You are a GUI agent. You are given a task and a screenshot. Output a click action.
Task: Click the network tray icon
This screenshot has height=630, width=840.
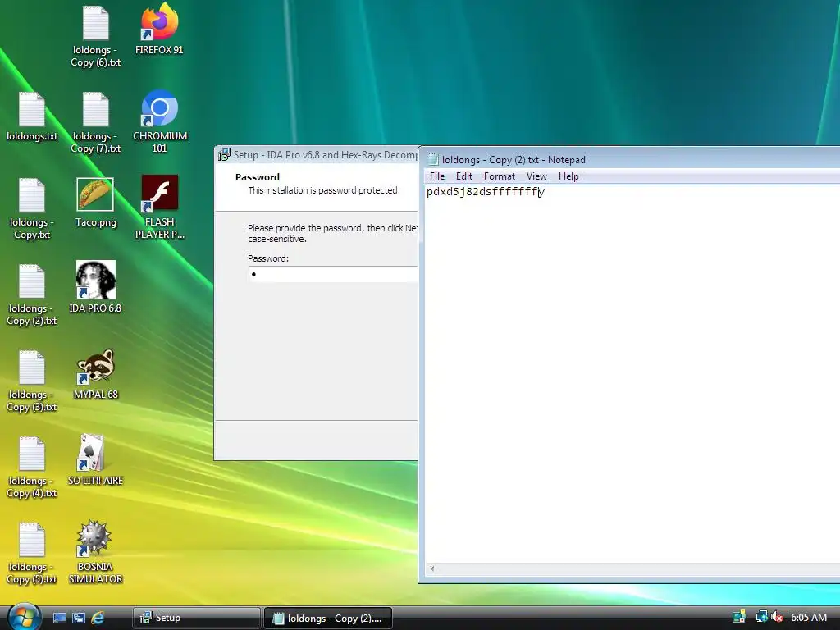[760, 617]
